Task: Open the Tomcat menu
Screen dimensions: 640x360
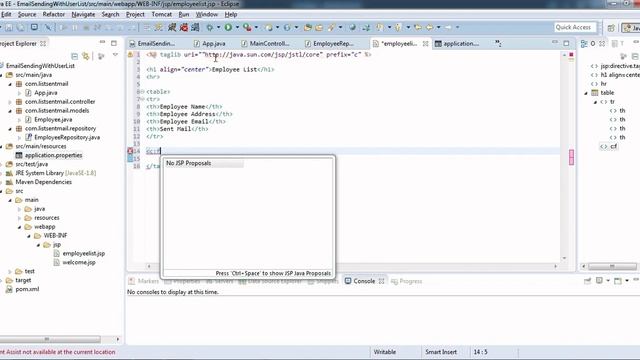Action: [x=162, y=14]
